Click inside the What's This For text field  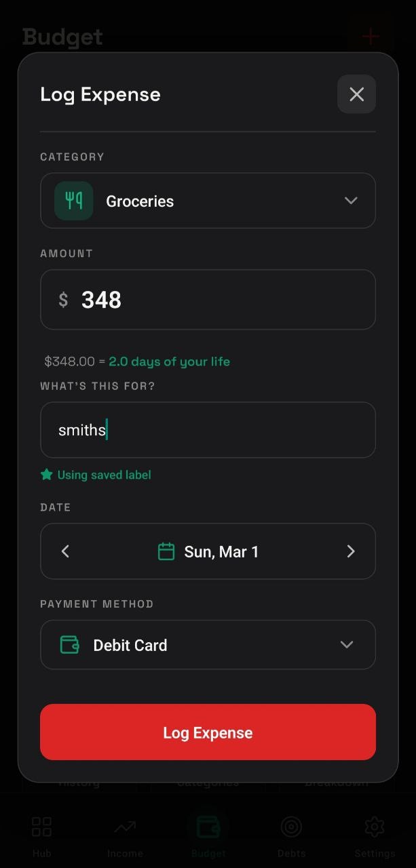point(208,430)
